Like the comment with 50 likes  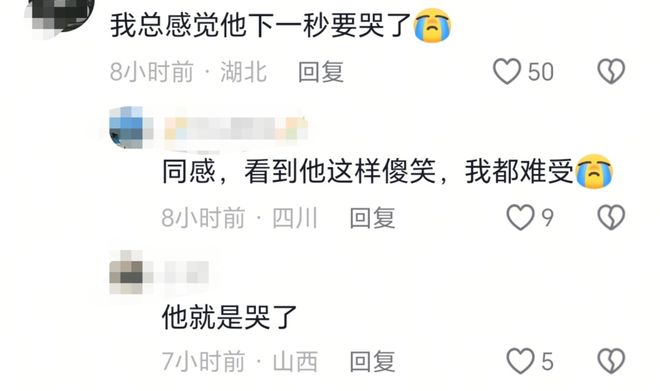[507, 72]
